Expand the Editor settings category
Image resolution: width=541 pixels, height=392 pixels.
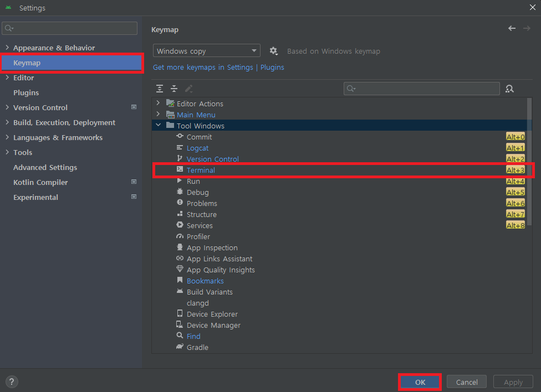tap(7, 77)
